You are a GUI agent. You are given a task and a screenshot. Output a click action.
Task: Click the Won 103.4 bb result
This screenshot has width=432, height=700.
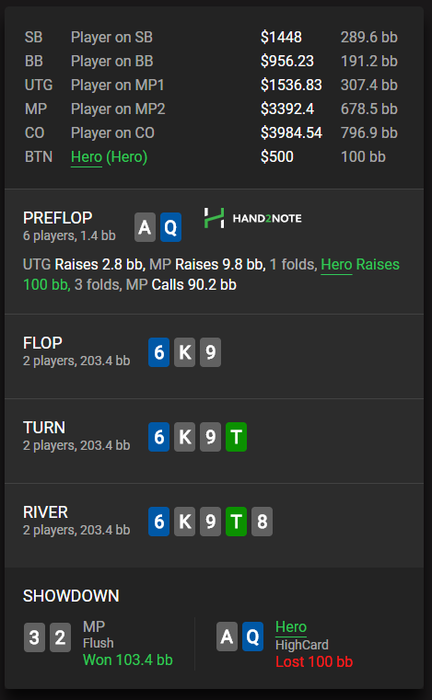(128, 660)
